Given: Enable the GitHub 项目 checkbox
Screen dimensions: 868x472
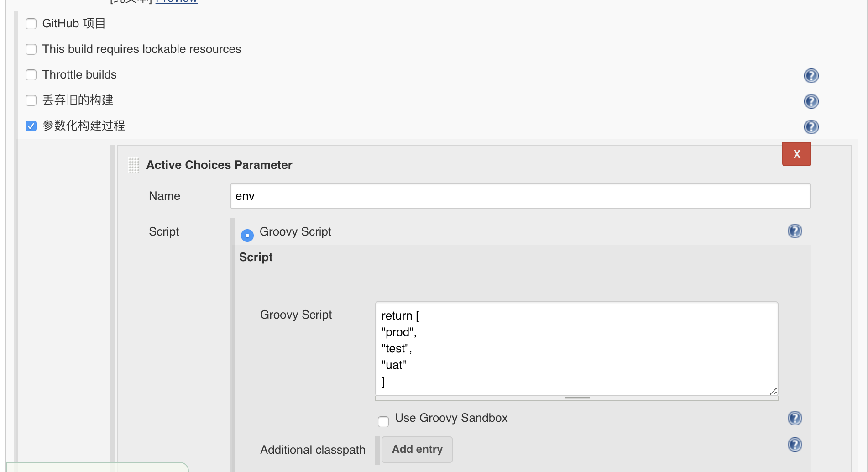Looking at the screenshot, I should pos(31,24).
